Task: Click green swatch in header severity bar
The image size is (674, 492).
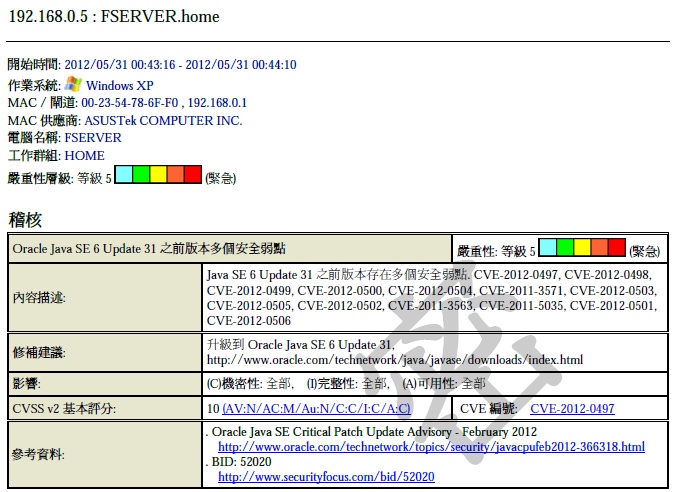Action: pyautogui.click(x=141, y=174)
